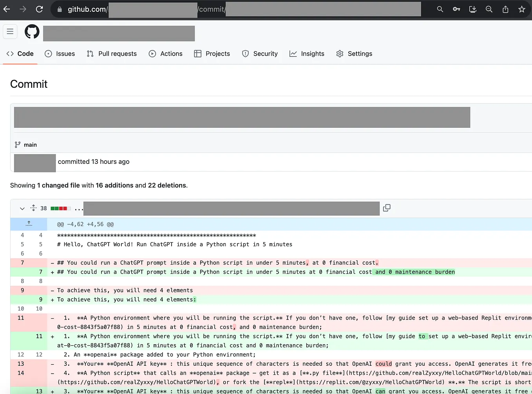Copy the changed file's path
The height and width of the screenshot is (394, 532).
(x=386, y=208)
